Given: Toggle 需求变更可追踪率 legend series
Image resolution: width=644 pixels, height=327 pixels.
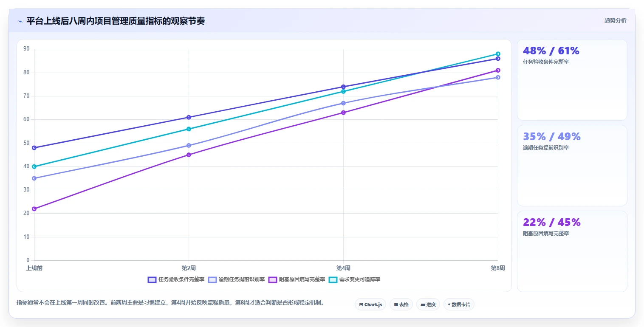Looking at the screenshot, I should tap(354, 279).
